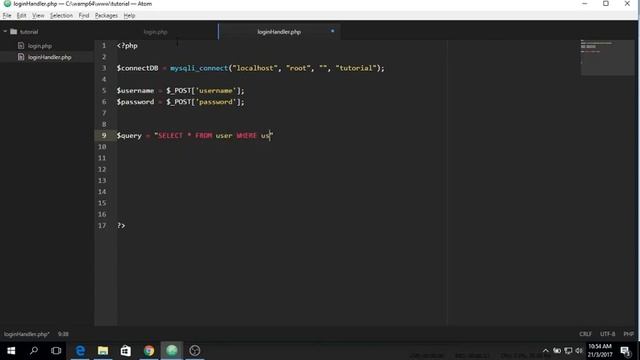The height and width of the screenshot is (360, 640).
Task: Click line number 9 in gutter
Action: pyautogui.click(x=104, y=136)
